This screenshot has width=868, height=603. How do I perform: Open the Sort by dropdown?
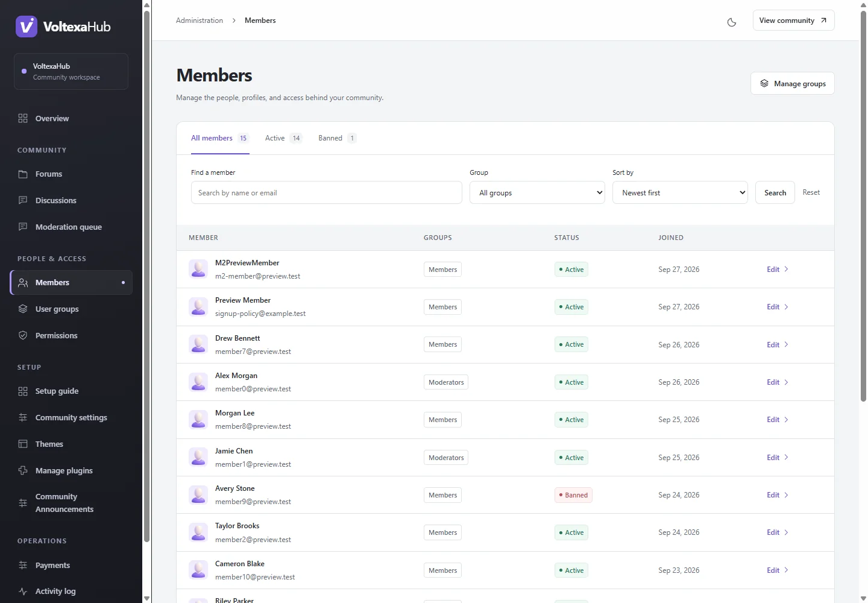tap(680, 193)
